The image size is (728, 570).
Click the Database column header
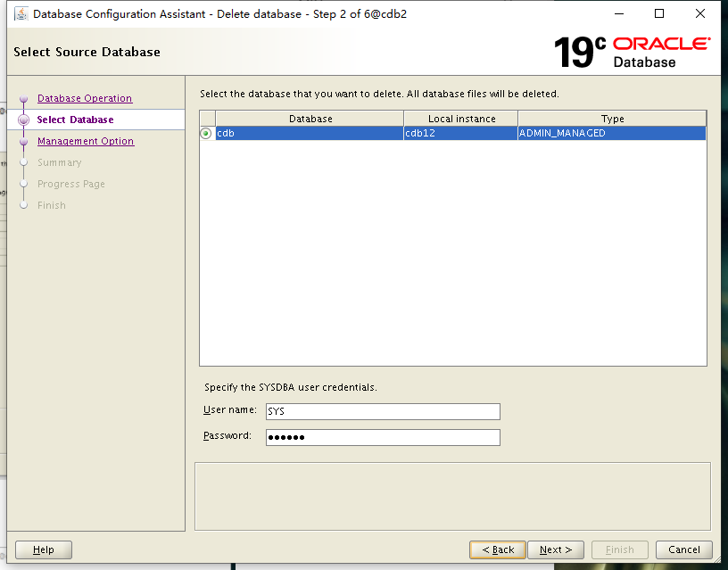click(x=310, y=119)
